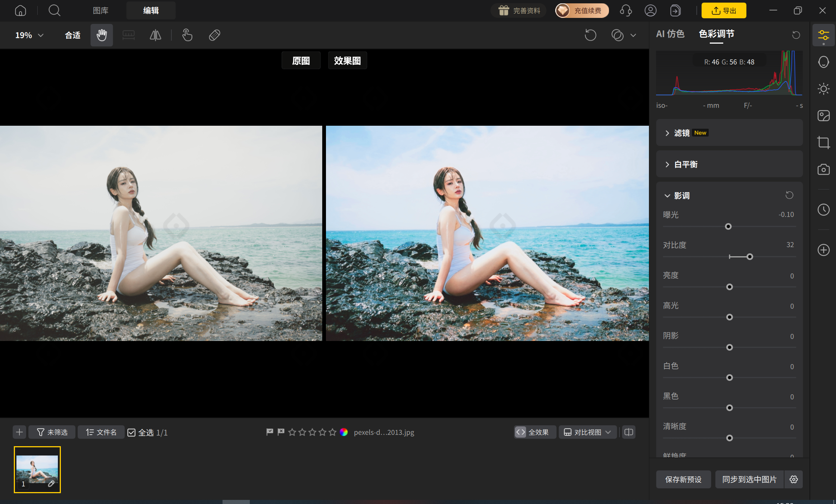836x504 pixels.
Task: Click the 曝光 slider handle
Action: tap(728, 226)
